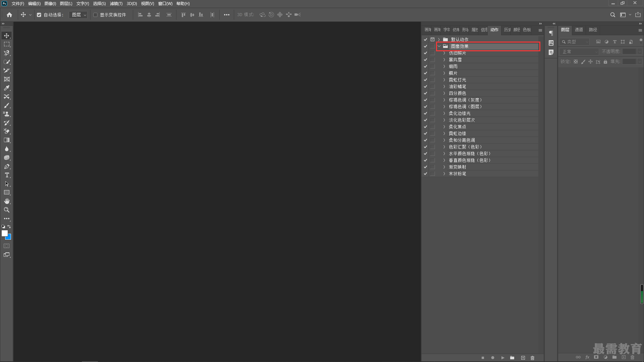Delete action with trash icon in Actions panel
Viewport: 644px width, 362px height.
pos(532,358)
